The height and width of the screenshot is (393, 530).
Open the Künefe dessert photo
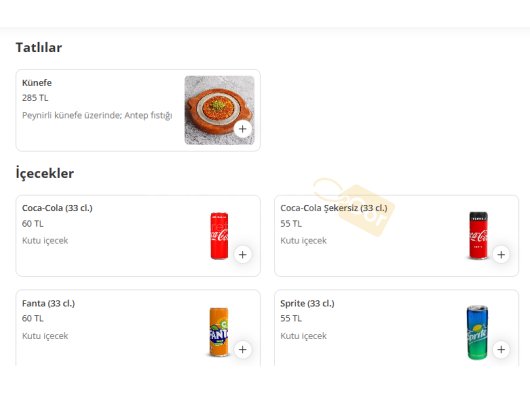coord(219,110)
